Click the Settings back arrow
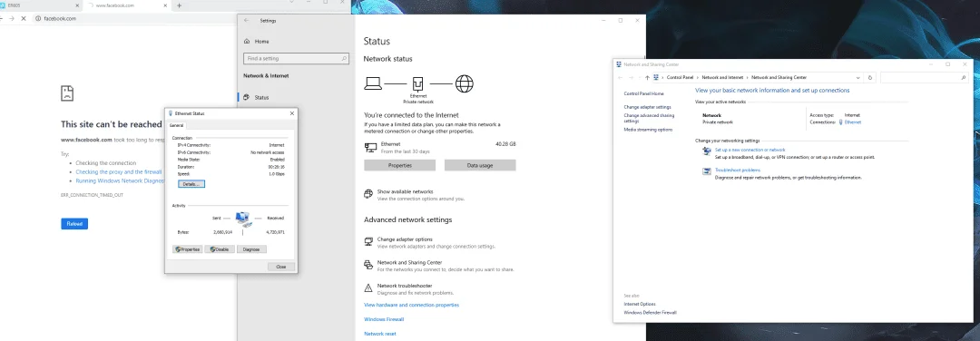 247,21
